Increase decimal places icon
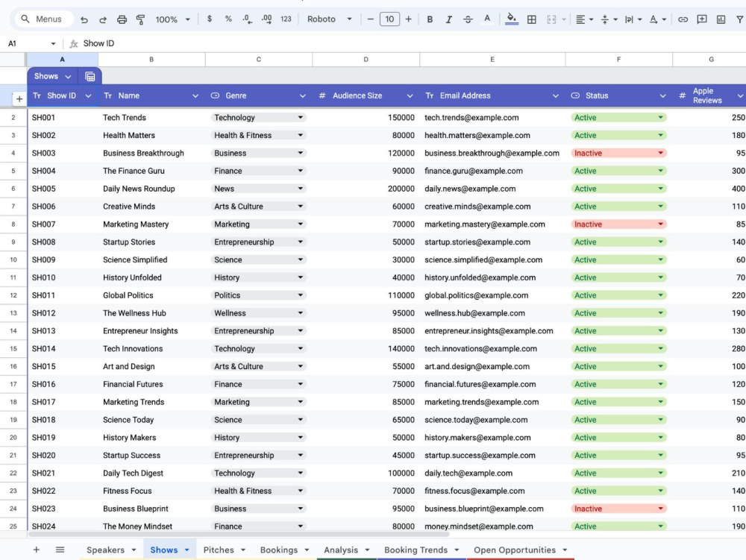This screenshot has width=746, height=560. coord(266,19)
